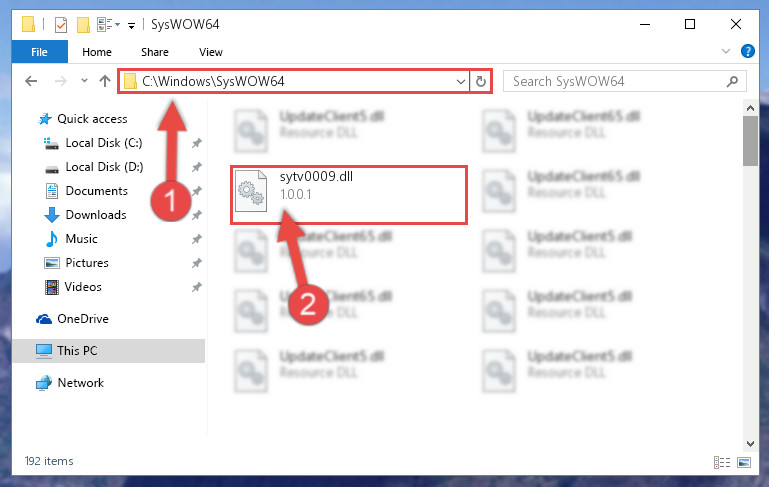Toggle the pin beside Music
This screenshot has height=487, width=769.
click(197, 239)
